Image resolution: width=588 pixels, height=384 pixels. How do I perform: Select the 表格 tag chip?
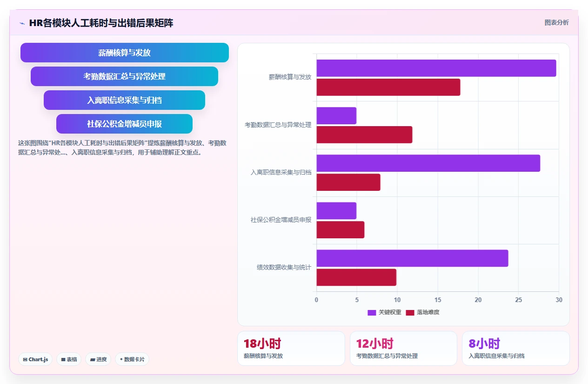click(69, 359)
